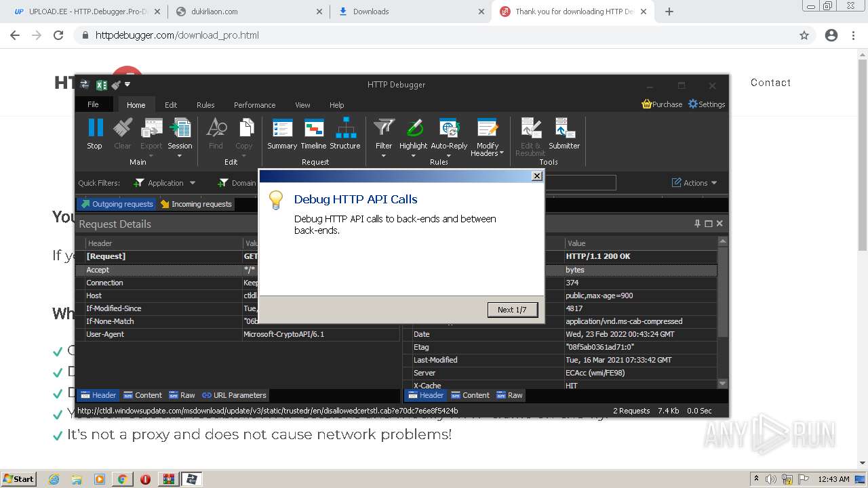
Task: Open the Help ribbon tab
Action: 337,105
